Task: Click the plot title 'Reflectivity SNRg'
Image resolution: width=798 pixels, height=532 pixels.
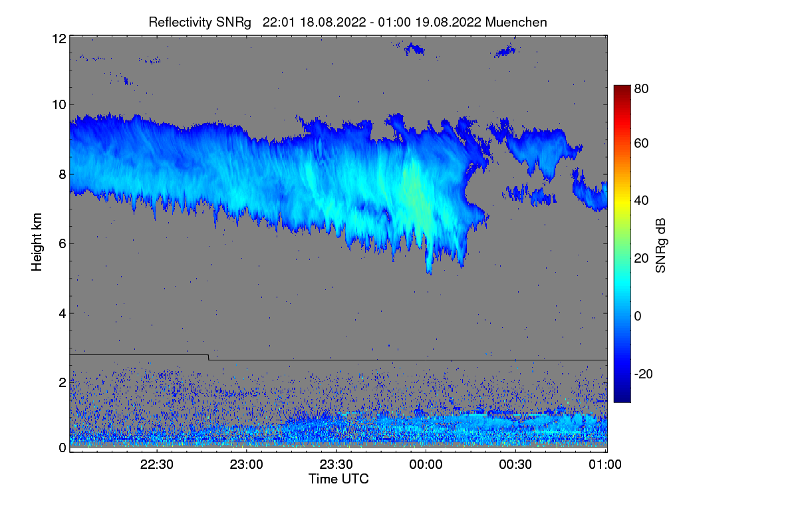Action: pyautogui.click(x=199, y=22)
